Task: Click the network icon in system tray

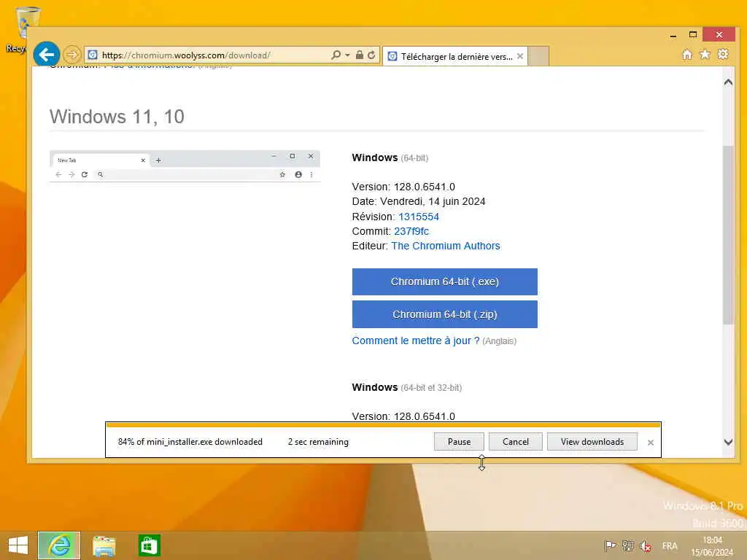Action: 628,545
